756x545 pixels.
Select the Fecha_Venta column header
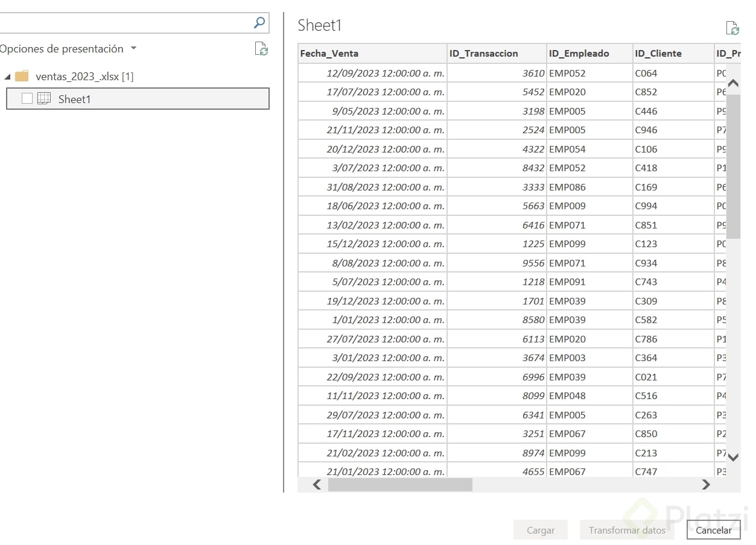click(x=372, y=54)
